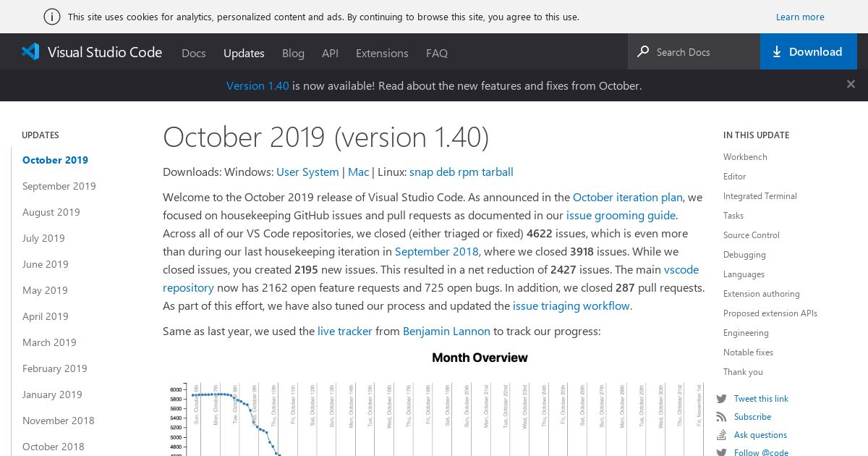This screenshot has height=456, width=868.
Task: Select November 2018 in updates sidebar
Action: pos(59,421)
